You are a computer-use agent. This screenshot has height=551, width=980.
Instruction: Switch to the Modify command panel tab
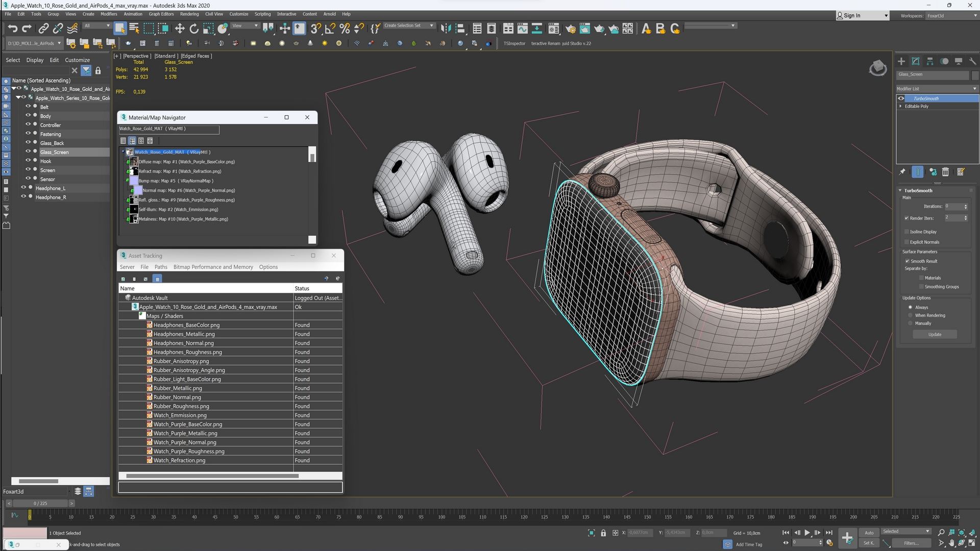click(916, 61)
